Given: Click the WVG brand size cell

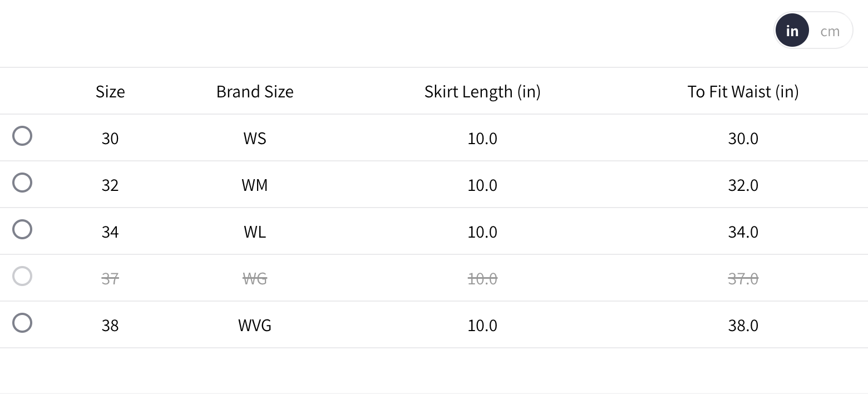Looking at the screenshot, I should click(x=255, y=325).
